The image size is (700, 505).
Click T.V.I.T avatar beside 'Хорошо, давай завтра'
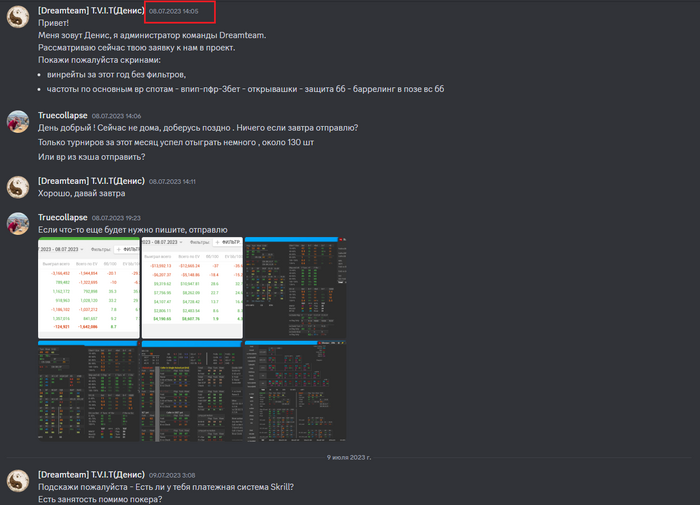pyautogui.click(x=17, y=187)
